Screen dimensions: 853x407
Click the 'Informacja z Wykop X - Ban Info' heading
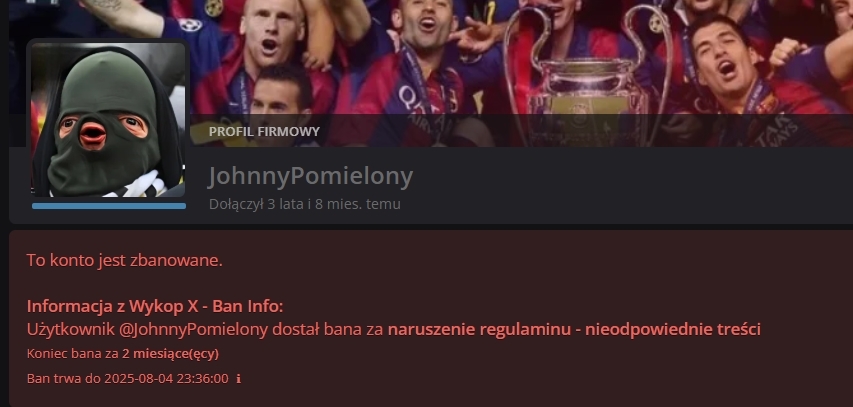coord(155,307)
